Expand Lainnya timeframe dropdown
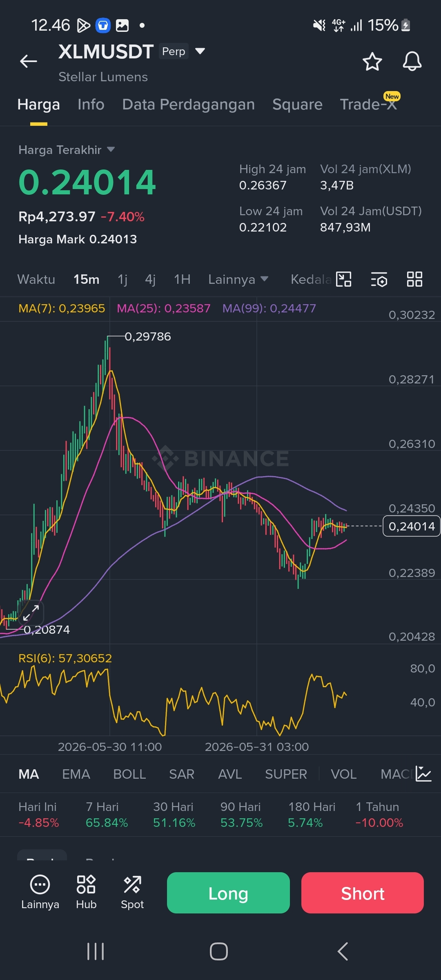This screenshot has height=980, width=441. (x=238, y=279)
